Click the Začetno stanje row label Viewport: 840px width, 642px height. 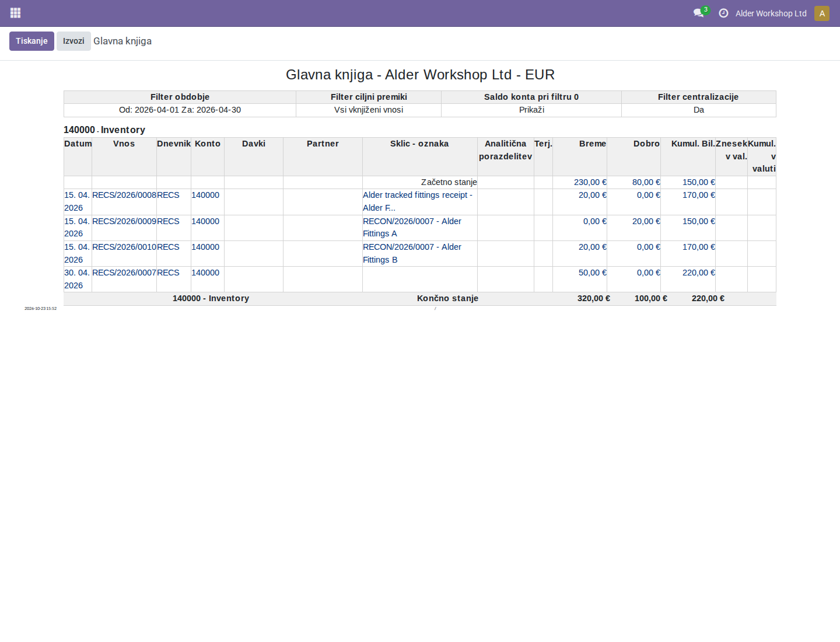pos(449,182)
